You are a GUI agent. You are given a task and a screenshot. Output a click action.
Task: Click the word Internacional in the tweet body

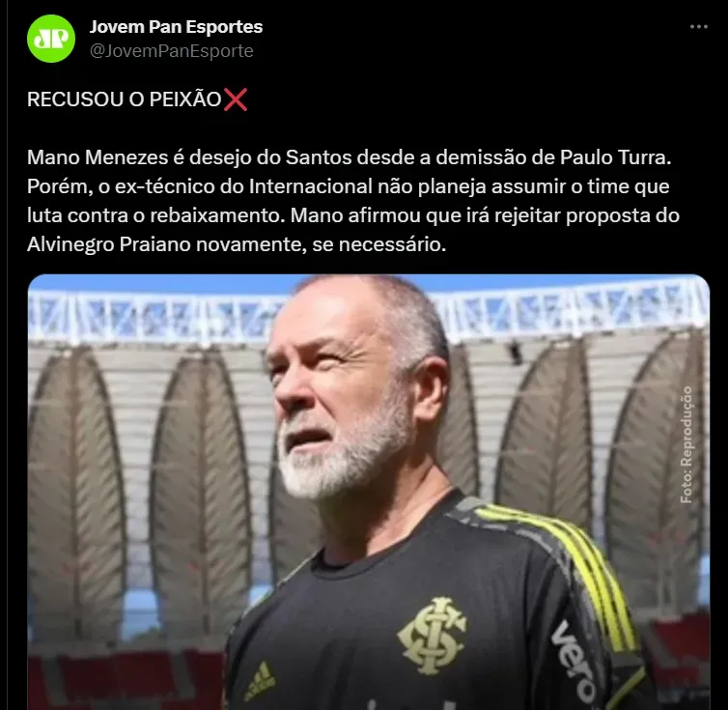coord(311,186)
